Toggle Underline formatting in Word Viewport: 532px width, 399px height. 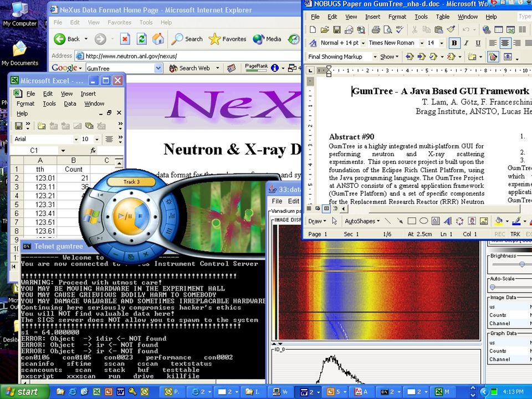[478, 43]
